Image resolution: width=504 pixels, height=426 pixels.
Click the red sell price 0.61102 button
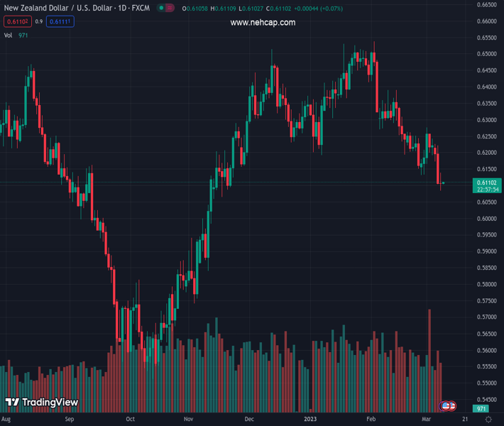tap(16, 21)
